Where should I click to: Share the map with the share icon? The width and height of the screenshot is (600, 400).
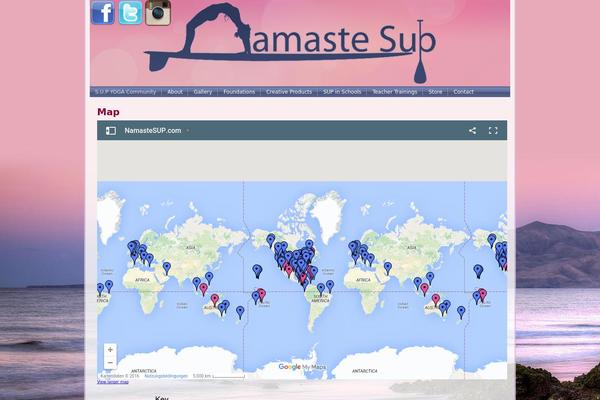pyautogui.click(x=473, y=131)
